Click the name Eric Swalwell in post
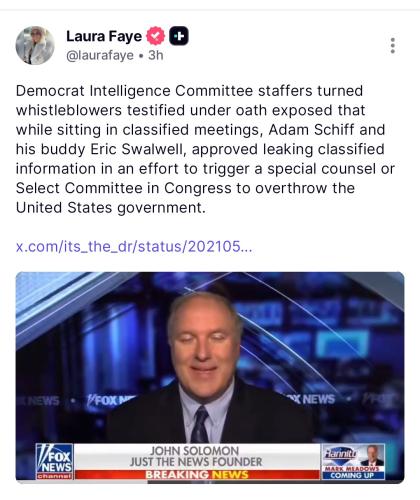The height and width of the screenshot is (500, 420). coord(137,149)
